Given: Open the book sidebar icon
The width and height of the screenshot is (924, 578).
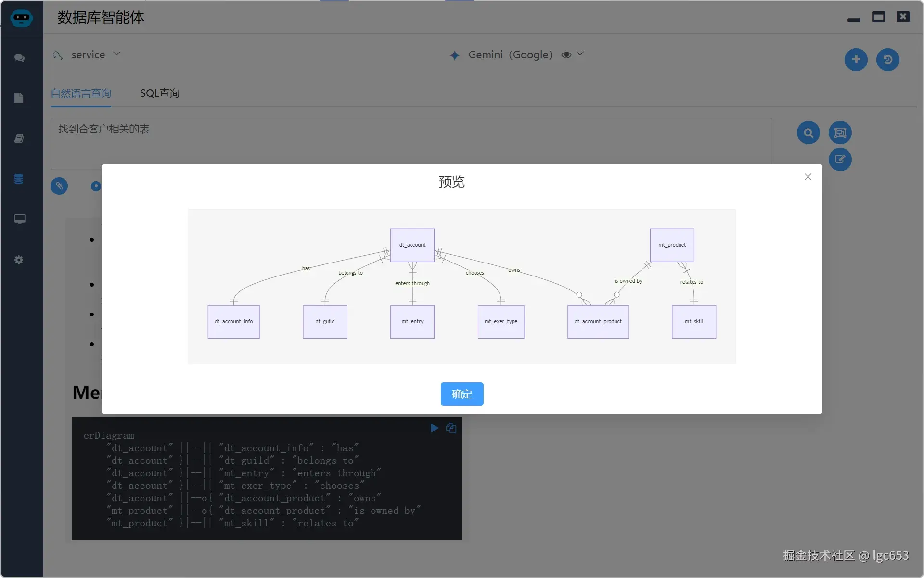Looking at the screenshot, I should pos(19,139).
